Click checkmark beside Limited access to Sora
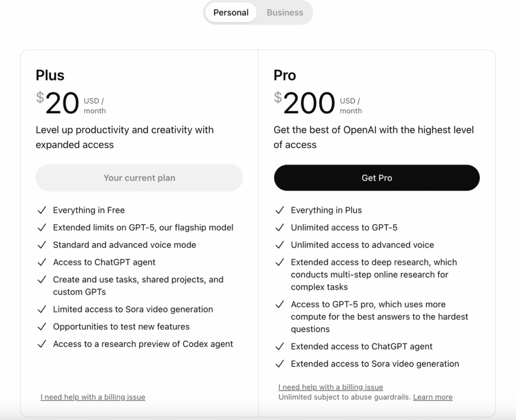This screenshot has height=420, width=516. 42,309
